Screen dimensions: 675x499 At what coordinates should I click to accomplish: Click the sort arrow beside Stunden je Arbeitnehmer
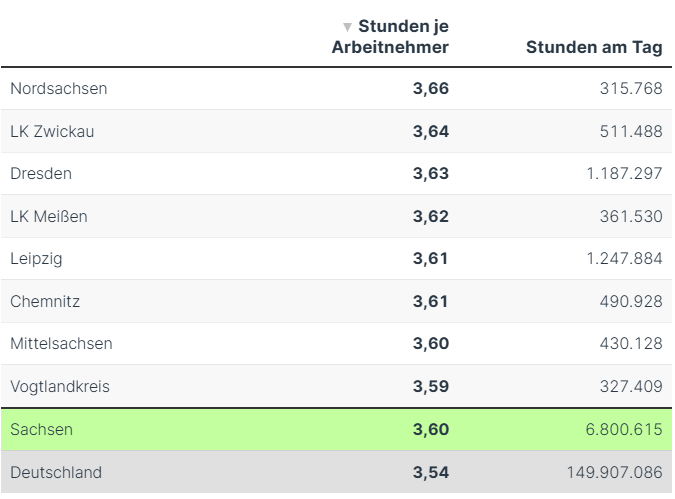pyautogui.click(x=347, y=27)
